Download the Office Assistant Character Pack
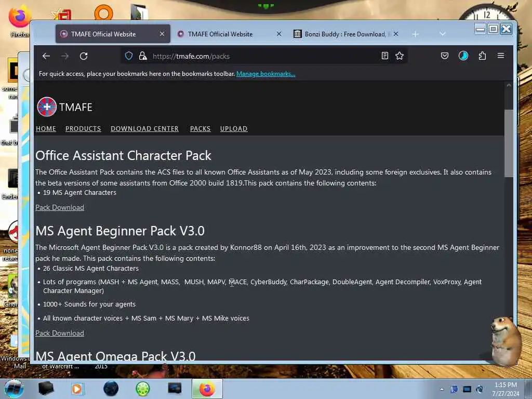 (60, 208)
